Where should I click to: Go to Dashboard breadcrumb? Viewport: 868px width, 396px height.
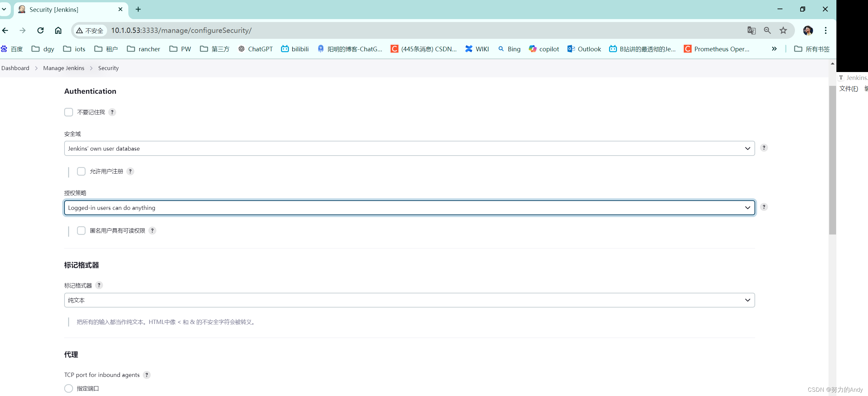tap(15, 68)
